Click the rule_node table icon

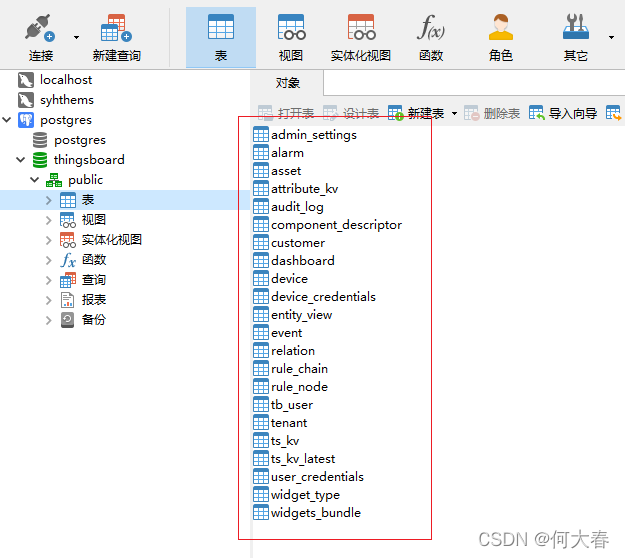click(x=261, y=387)
